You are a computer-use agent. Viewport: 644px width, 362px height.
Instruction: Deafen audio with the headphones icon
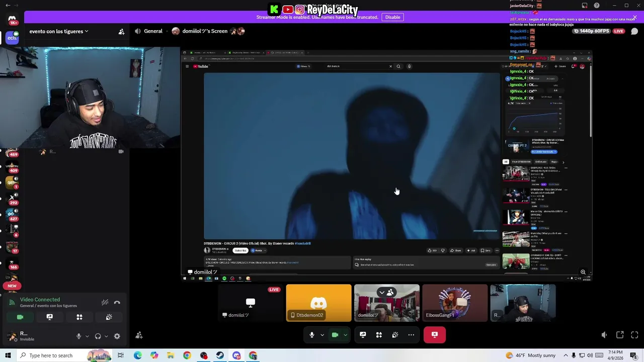[x=98, y=336]
